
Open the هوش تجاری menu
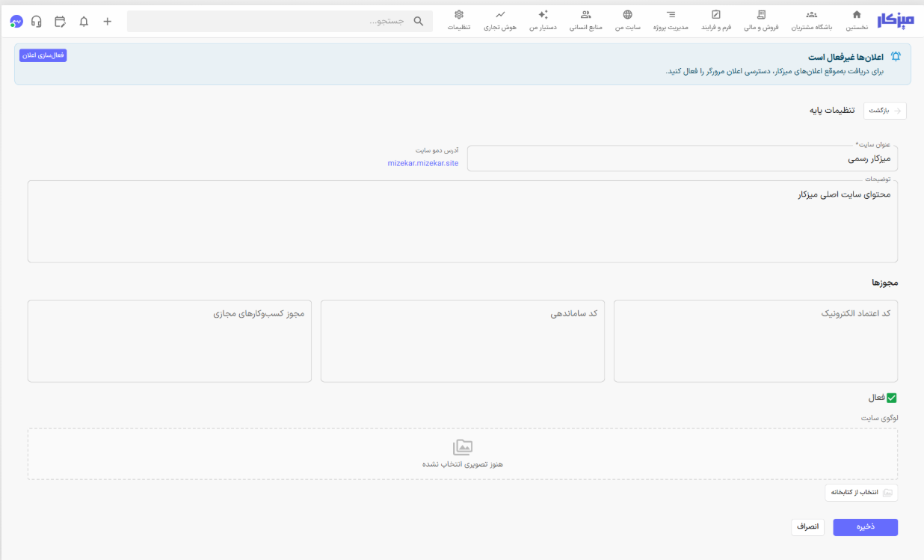499,20
